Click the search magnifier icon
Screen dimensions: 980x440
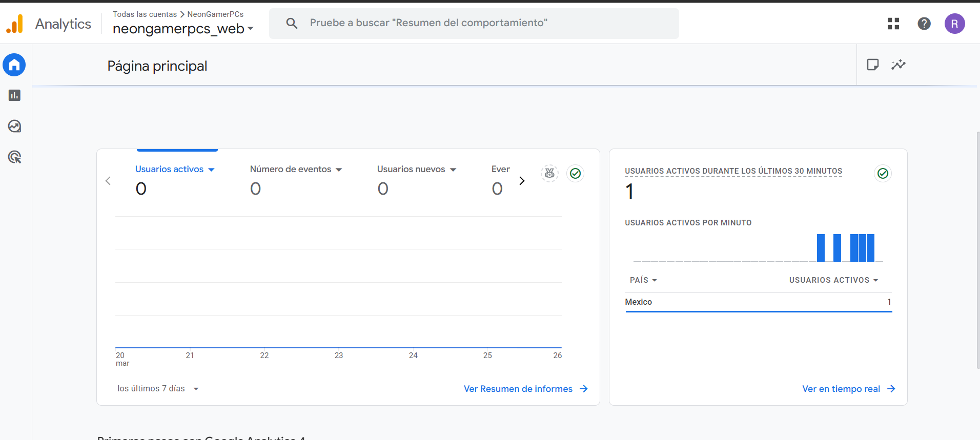pyautogui.click(x=292, y=23)
